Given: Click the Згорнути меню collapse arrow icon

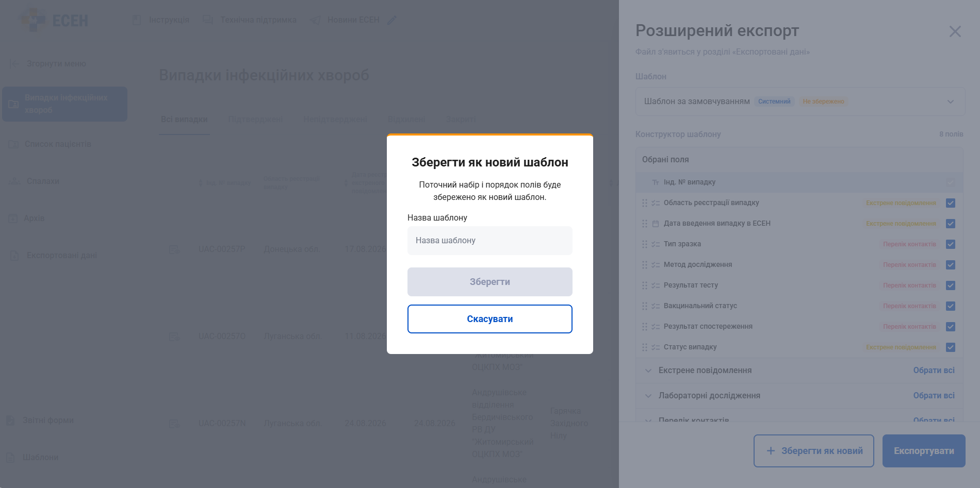Looking at the screenshot, I should point(14,64).
